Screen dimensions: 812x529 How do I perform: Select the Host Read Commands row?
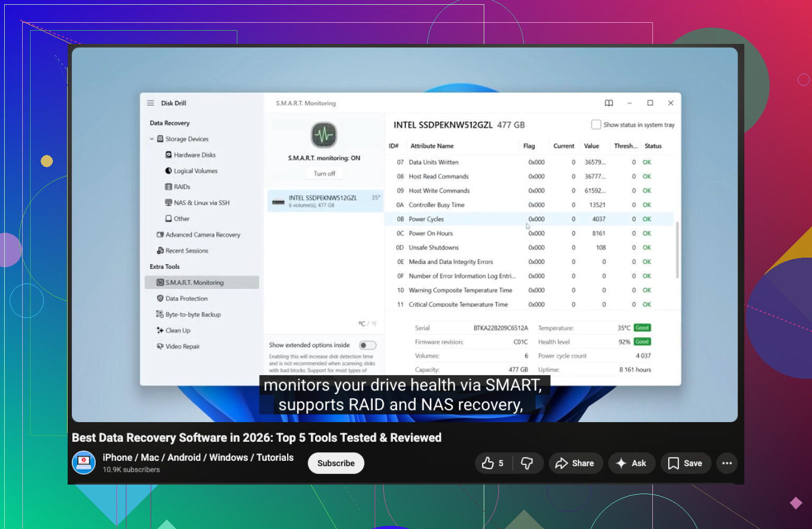(x=530, y=176)
